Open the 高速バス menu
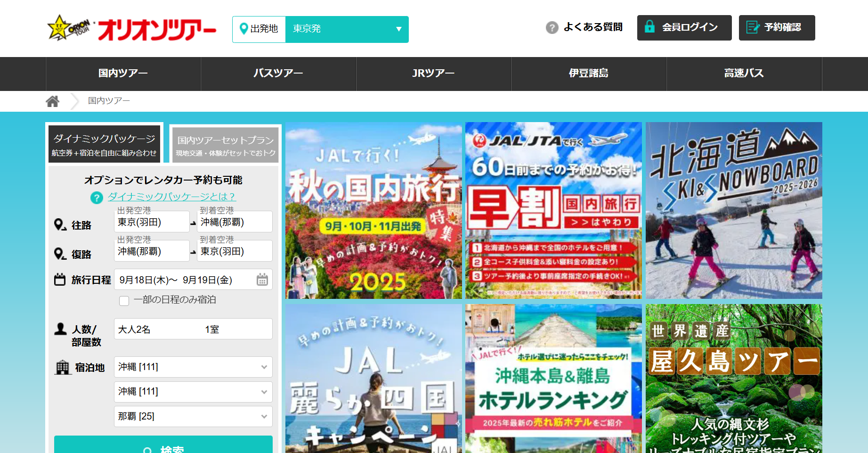Viewport: 868px width, 453px height. click(744, 74)
